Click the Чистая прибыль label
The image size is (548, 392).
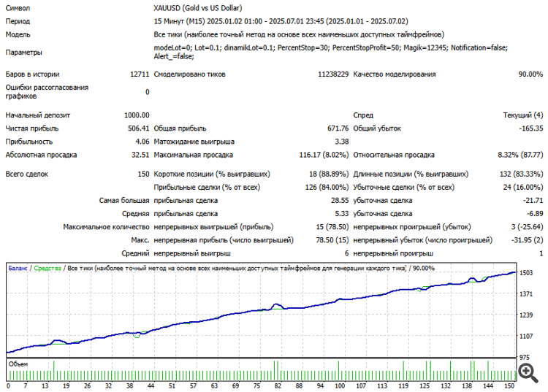click(32, 128)
